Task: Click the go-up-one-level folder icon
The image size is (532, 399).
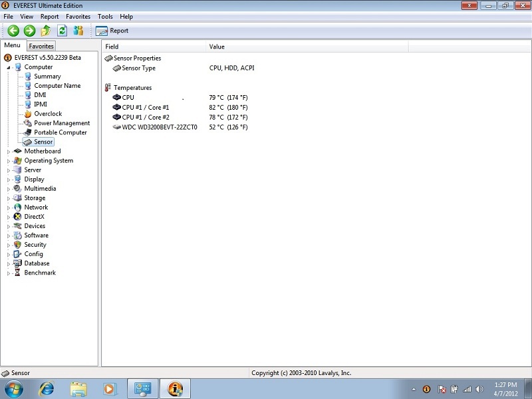Action: coord(46,31)
